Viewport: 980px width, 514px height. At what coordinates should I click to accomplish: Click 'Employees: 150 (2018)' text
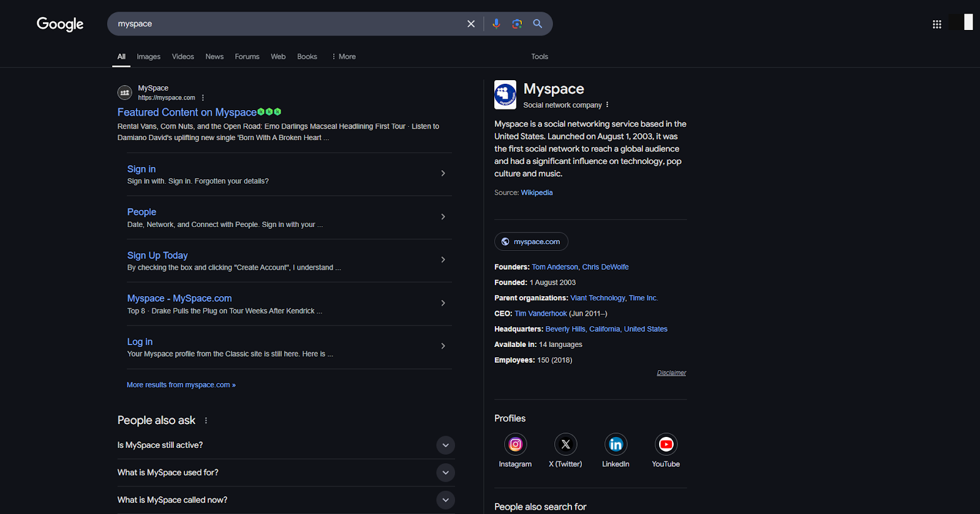[x=533, y=360]
